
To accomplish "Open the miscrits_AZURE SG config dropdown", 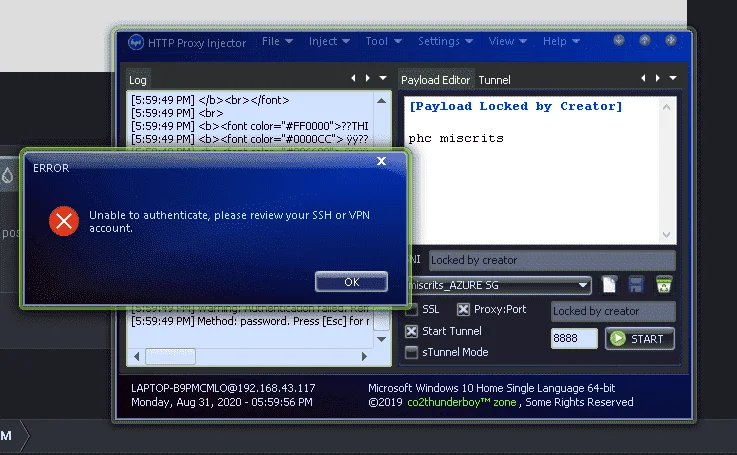I will point(583,285).
